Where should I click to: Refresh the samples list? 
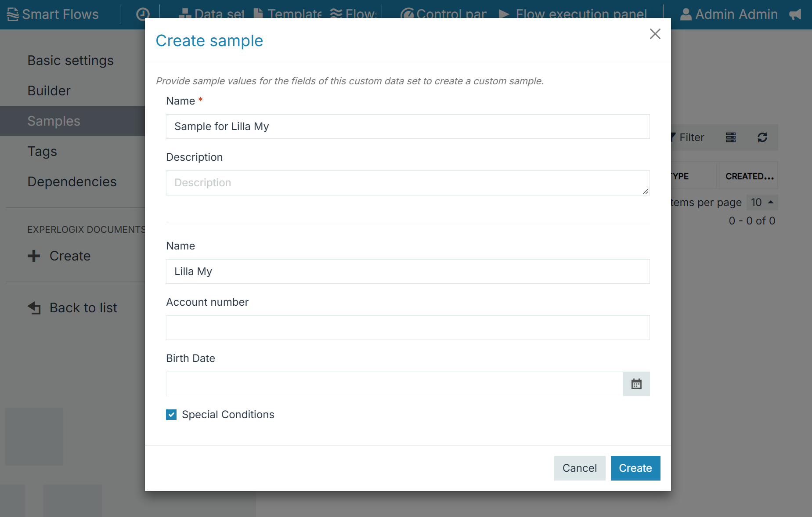762,137
